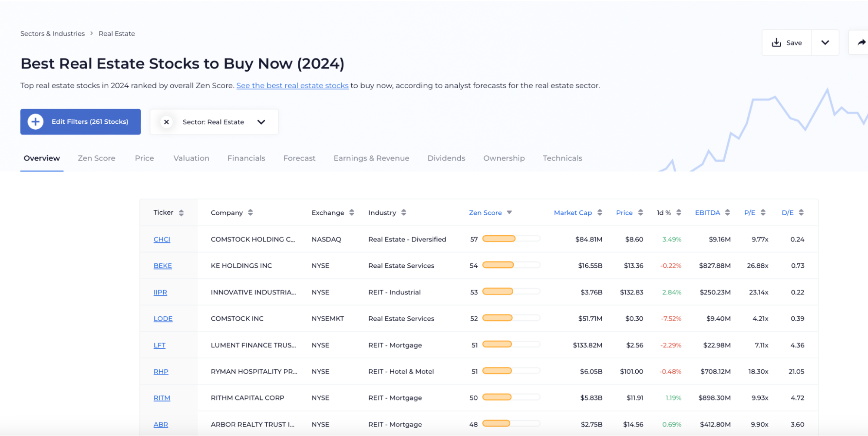Open the Price tab
The width and height of the screenshot is (868, 436).
pos(145,158)
